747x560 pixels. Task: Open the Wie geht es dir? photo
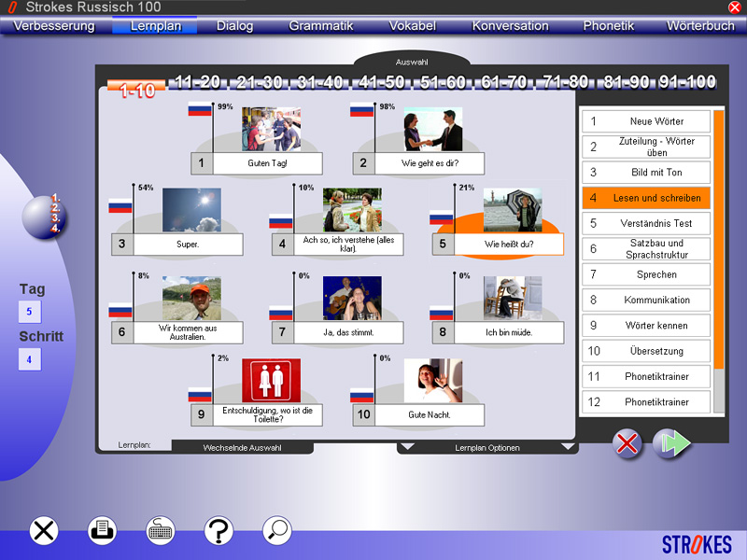(433, 130)
